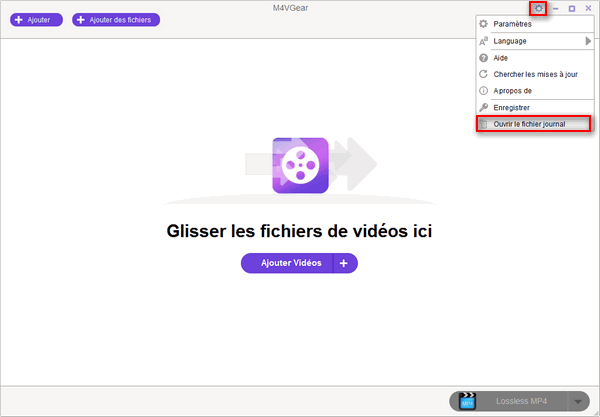Choose Ouvrir le fichier journal
The image size is (600, 417).
[529, 124]
